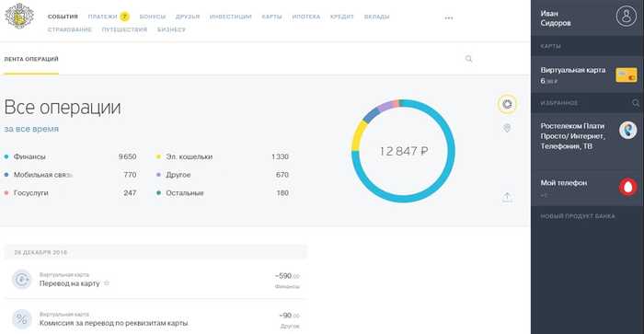Click the export upload arrow icon
The image size is (644, 334).
click(x=507, y=197)
